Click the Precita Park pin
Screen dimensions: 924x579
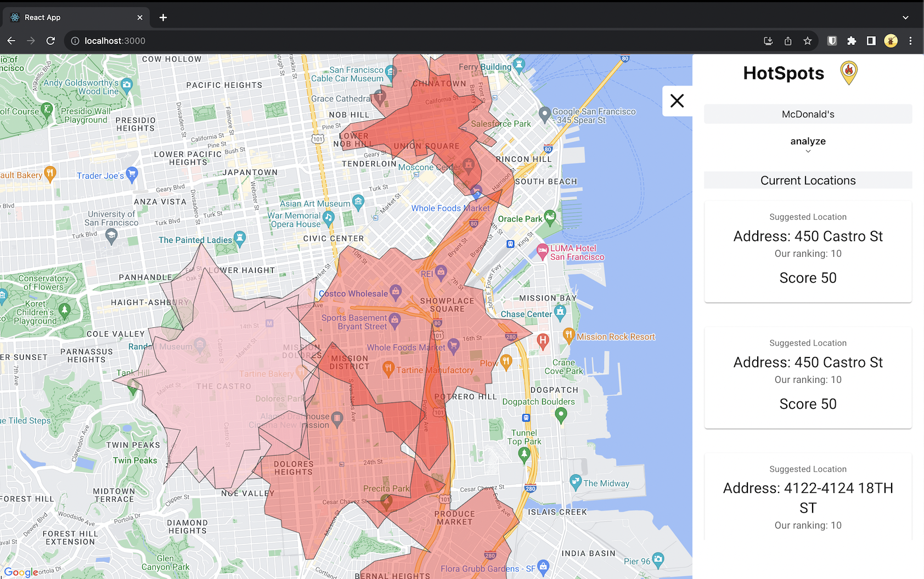pos(386,501)
